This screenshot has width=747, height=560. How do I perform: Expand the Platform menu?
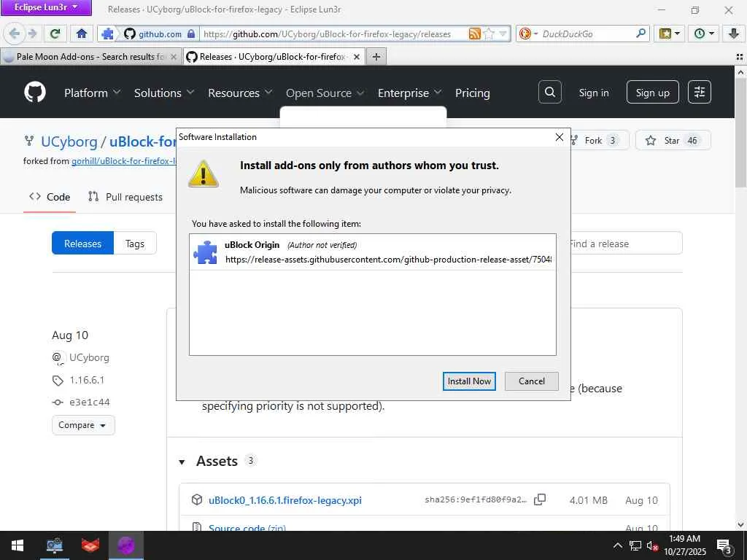point(93,93)
